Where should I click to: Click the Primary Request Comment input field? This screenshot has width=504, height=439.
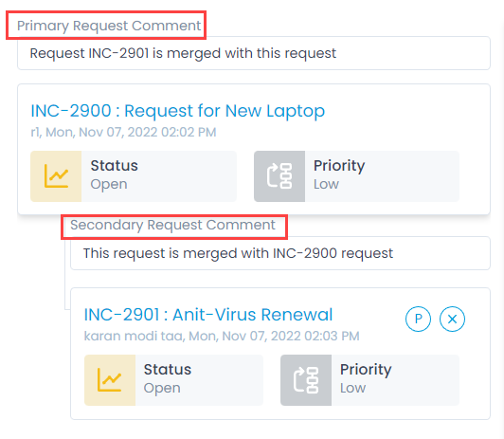[x=254, y=53]
